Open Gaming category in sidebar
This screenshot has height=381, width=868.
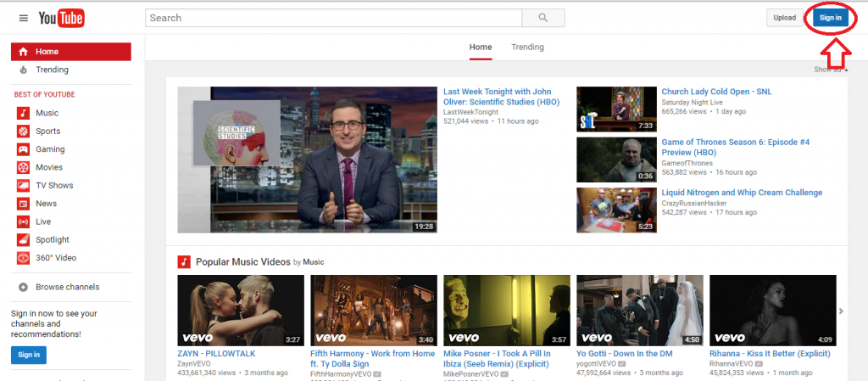[x=50, y=149]
